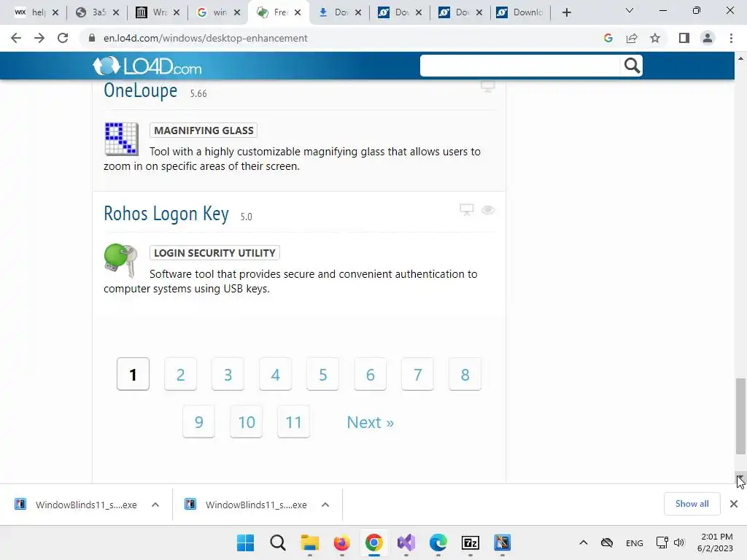This screenshot has height=560, width=747.
Task: Click the Rohos Logon Key app icon
Action: click(121, 260)
